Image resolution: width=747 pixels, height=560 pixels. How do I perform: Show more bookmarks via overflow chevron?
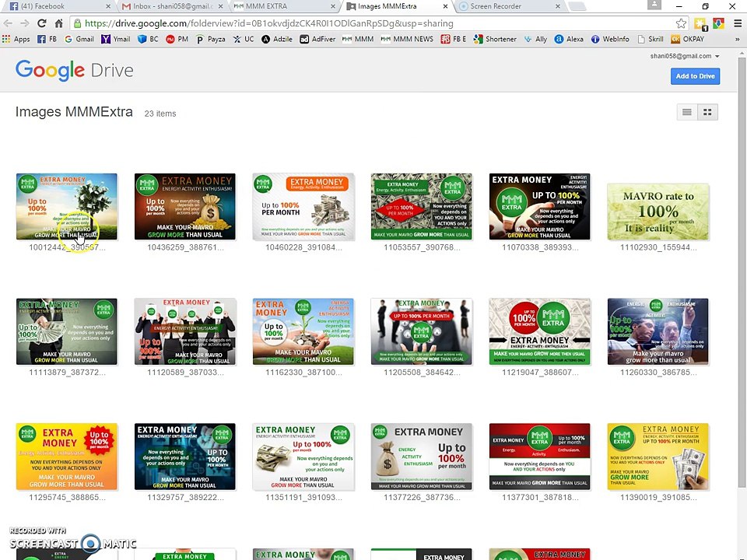point(738,39)
